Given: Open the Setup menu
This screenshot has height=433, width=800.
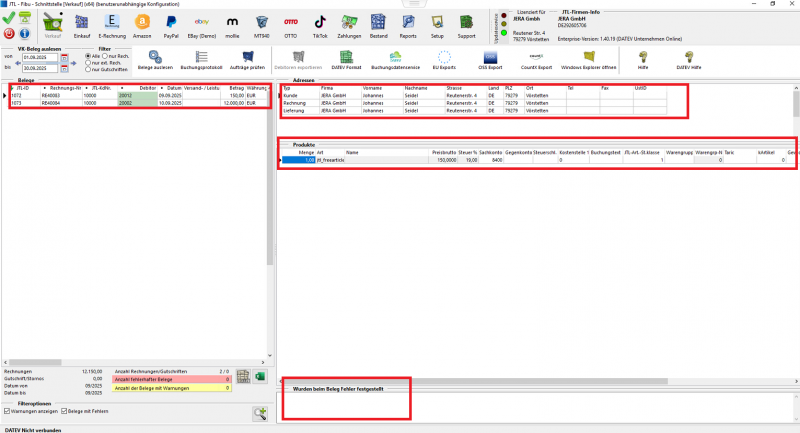Looking at the screenshot, I should pos(438,26).
